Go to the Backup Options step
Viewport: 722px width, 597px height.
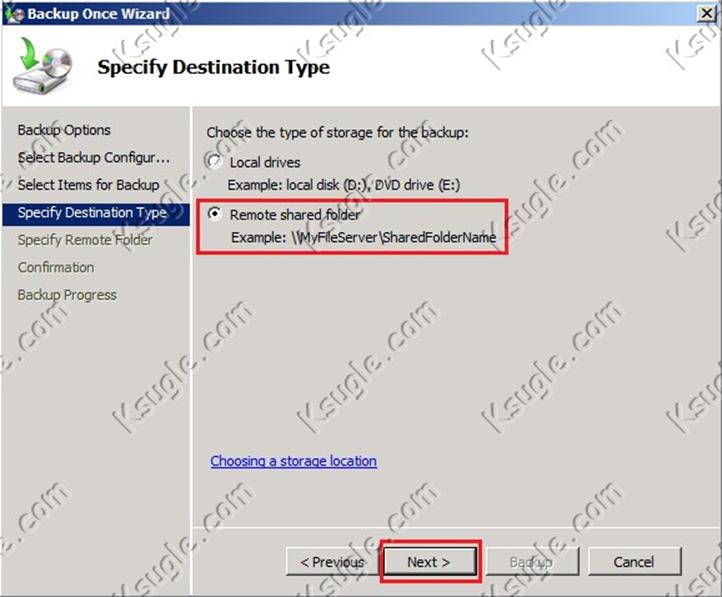point(64,130)
